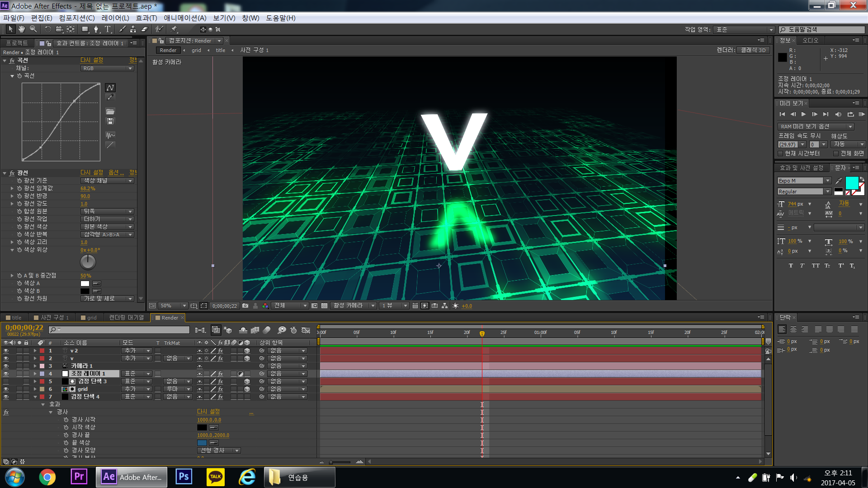Click the 0;00;00;22 timecode in viewer
Viewport: 868px width, 488px height.
[x=225, y=306]
